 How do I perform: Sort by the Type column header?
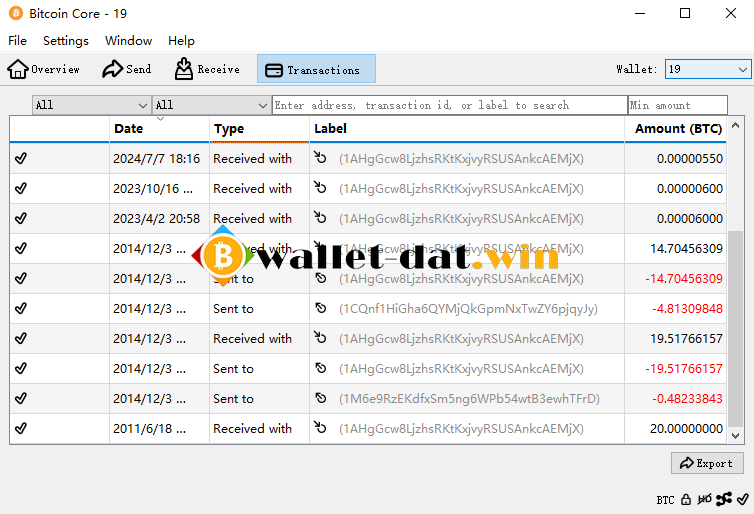coord(259,129)
